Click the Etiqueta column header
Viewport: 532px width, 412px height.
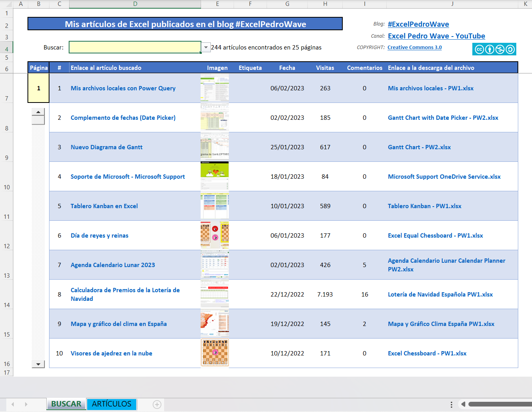(x=250, y=68)
